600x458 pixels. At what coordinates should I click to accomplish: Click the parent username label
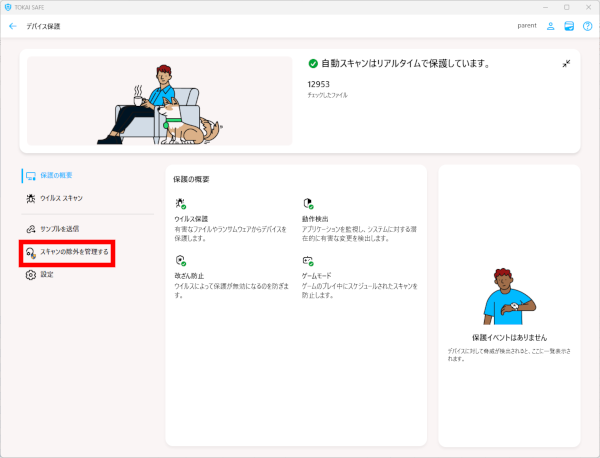pos(527,26)
